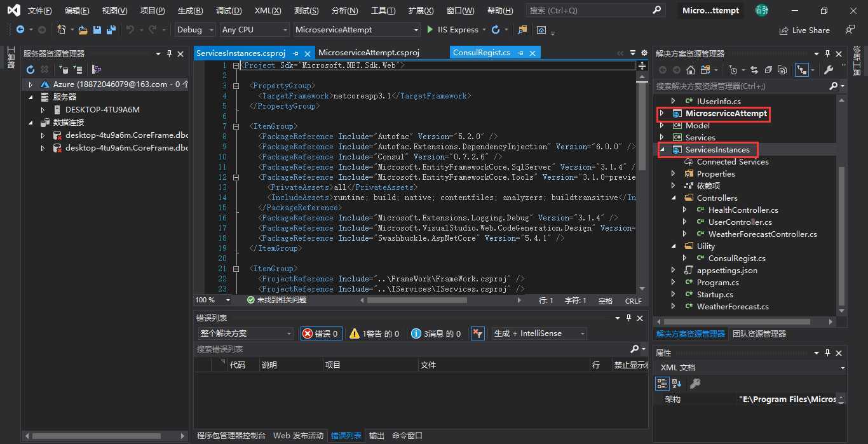Expand the Azure node in Server Explorer
The image size is (868, 444).
coord(31,84)
